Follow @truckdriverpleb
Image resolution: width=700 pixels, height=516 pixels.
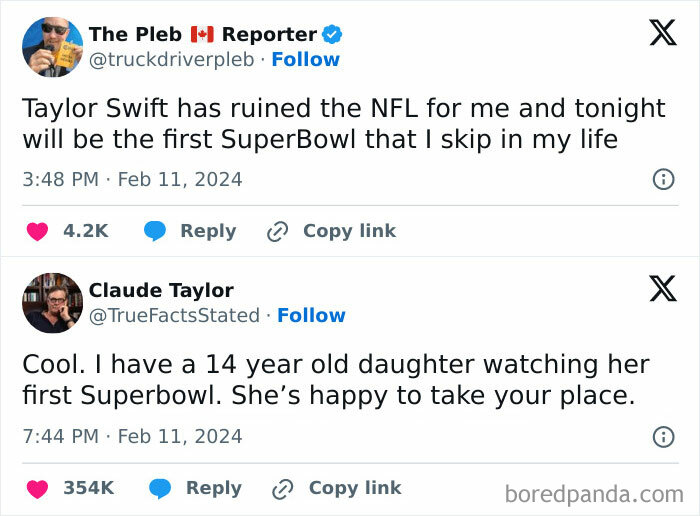[305, 60]
